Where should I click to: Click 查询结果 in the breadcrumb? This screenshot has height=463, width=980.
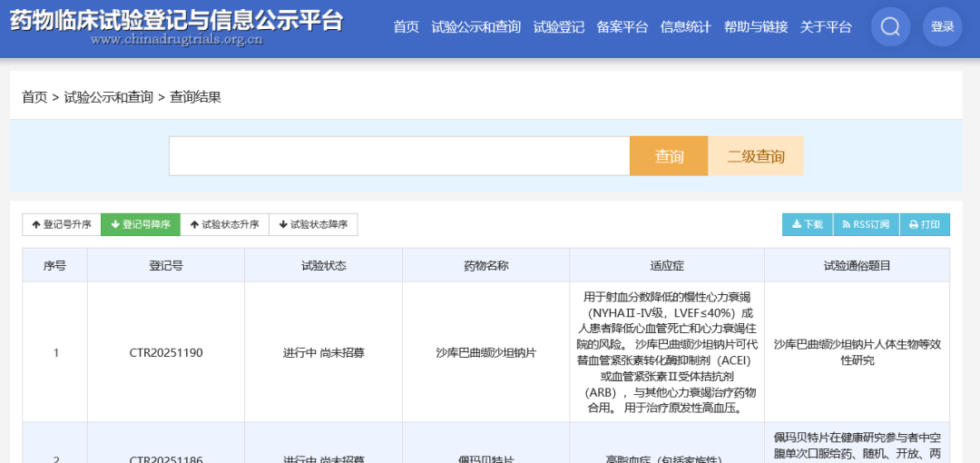pos(195,97)
